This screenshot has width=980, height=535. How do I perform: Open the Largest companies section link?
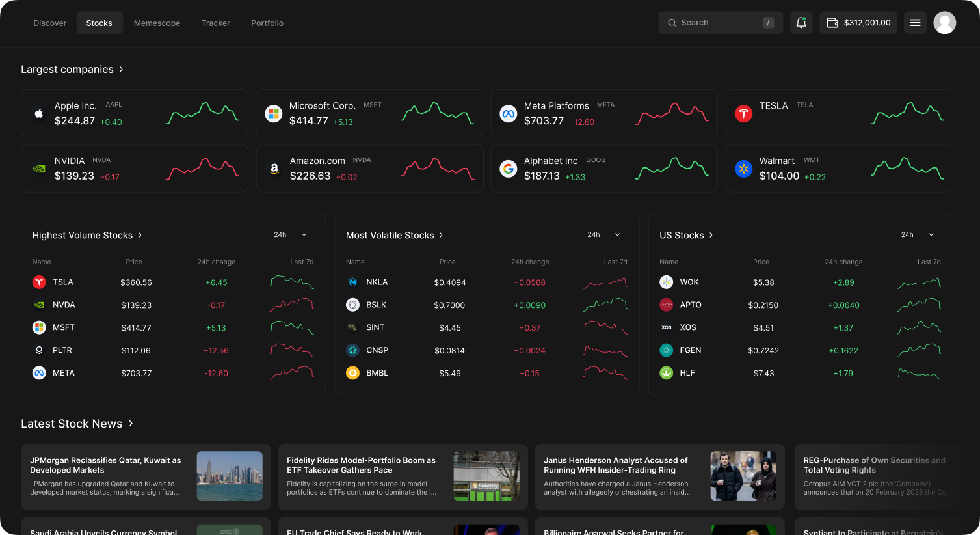[x=72, y=69]
